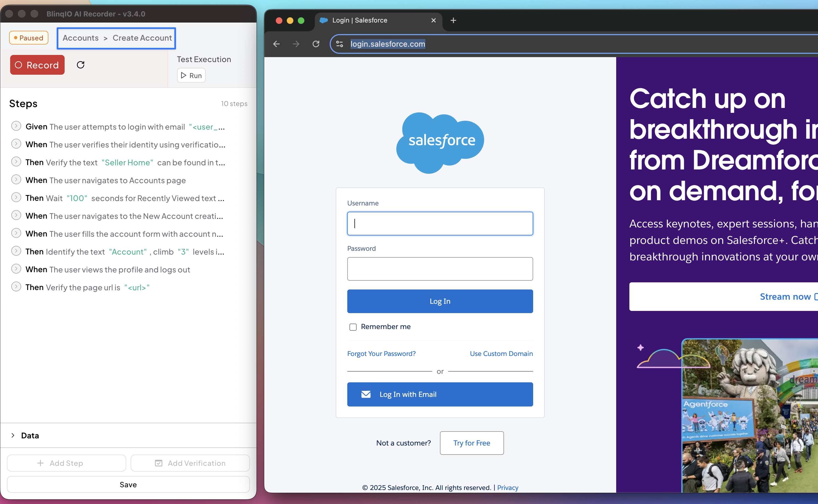Click the Accounts breadcrumb item

click(x=80, y=38)
